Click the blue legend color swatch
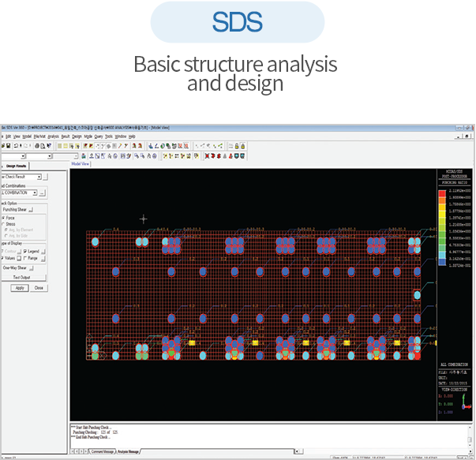Screen dimensions: 476x460 [442, 262]
